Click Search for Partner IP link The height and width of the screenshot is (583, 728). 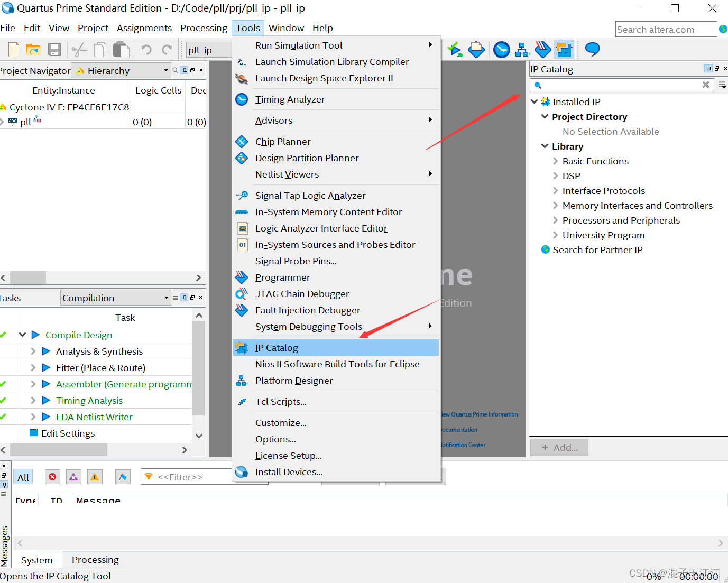point(597,250)
